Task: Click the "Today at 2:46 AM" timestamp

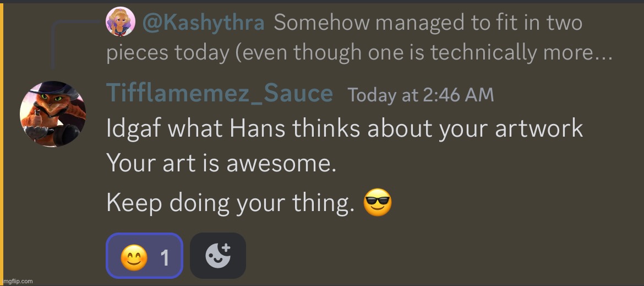Action: [421, 95]
